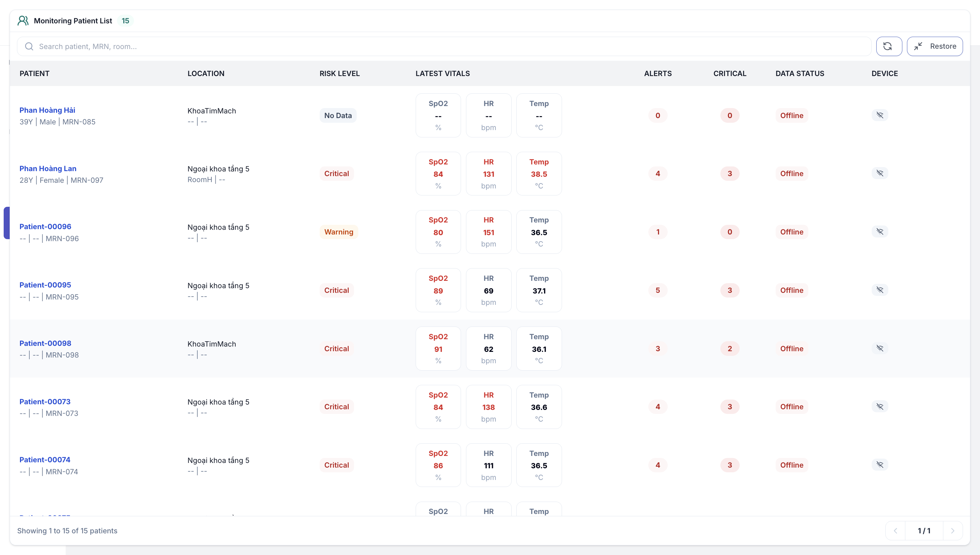The image size is (980, 555).
Task: Open patient record Patient-00098
Action: (x=45, y=343)
